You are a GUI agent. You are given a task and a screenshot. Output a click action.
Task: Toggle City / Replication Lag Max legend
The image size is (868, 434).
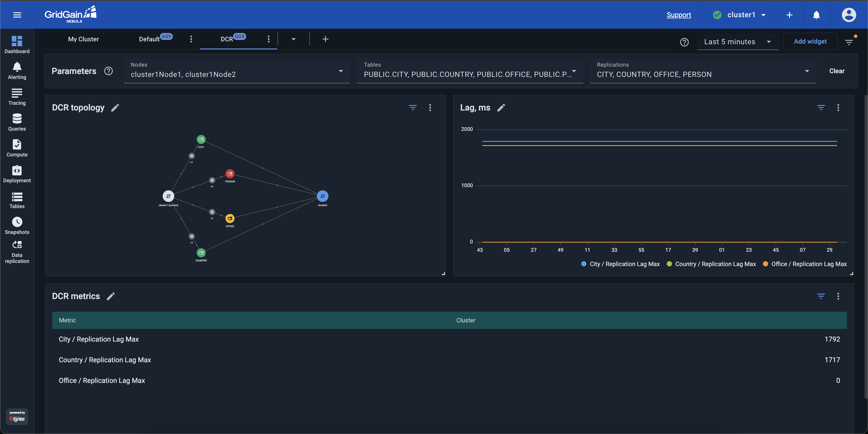point(620,264)
